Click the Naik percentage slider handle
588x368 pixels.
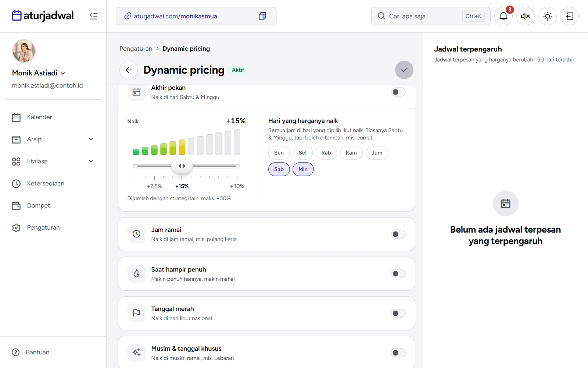[x=182, y=166]
